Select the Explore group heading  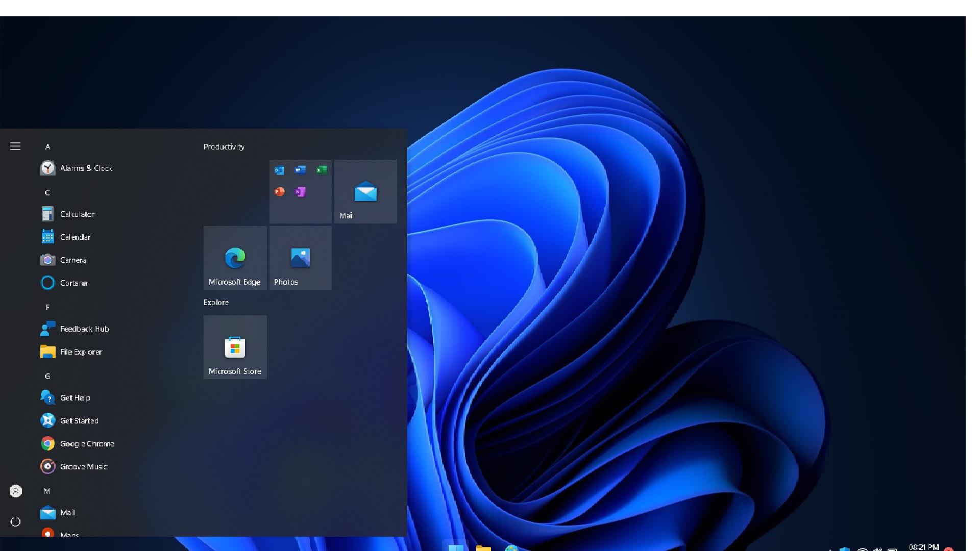pos(216,303)
